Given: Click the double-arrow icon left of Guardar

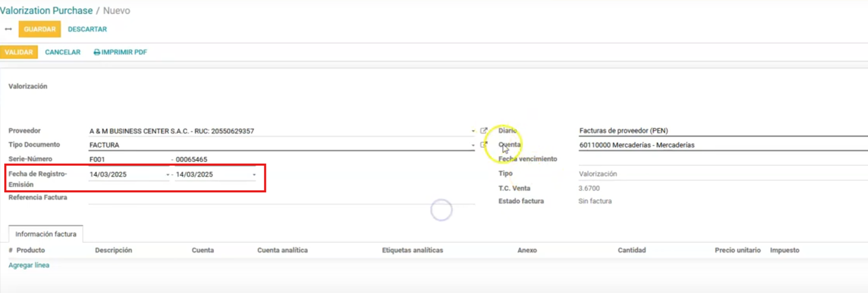Looking at the screenshot, I should pos(8,29).
